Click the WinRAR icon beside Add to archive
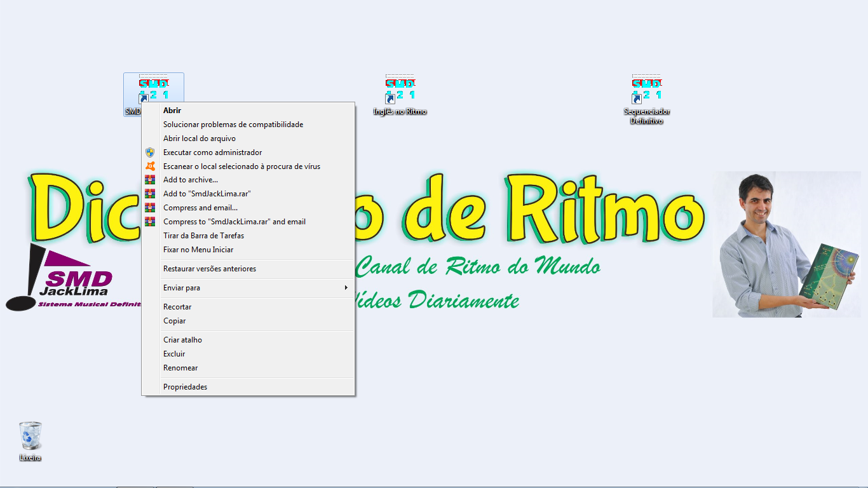 150,180
